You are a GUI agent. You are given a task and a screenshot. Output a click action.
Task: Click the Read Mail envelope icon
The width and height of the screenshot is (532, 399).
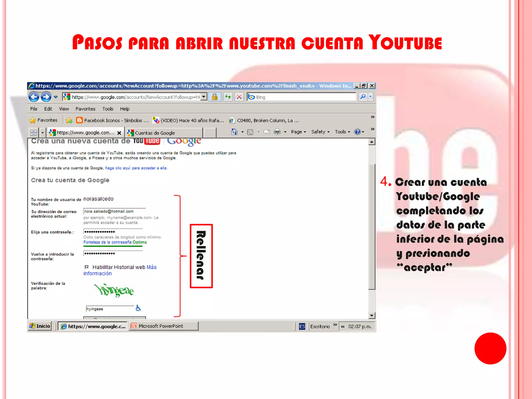(x=267, y=132)
